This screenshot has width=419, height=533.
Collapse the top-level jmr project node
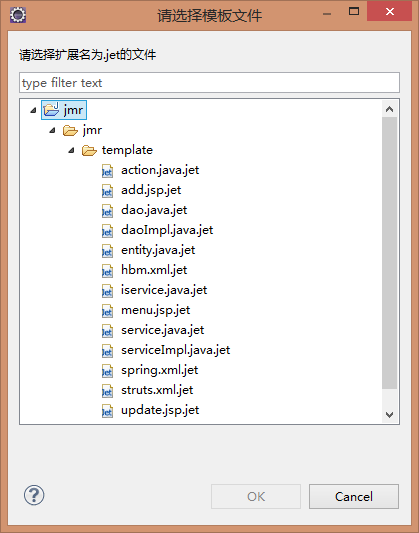coord(33,110)
